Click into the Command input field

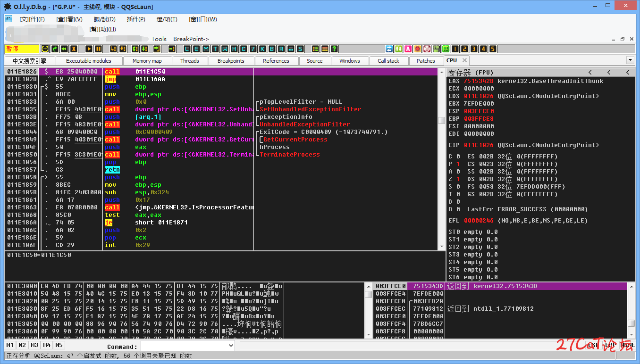pyautogui.click(x=184, y=346)
